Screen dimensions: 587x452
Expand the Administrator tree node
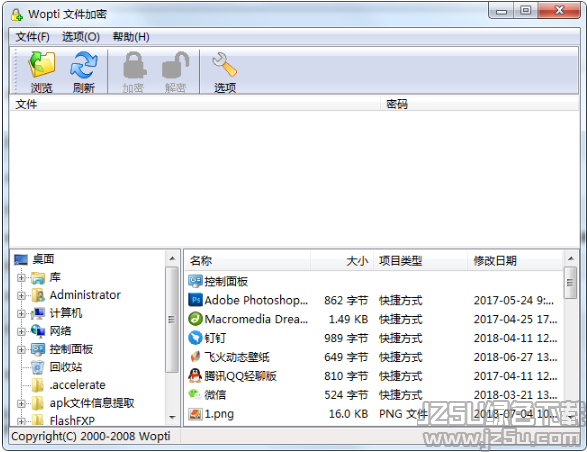point(21,295)
